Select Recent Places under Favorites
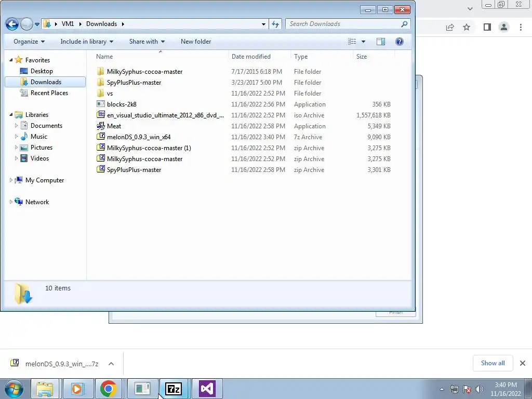The height and width of the screenshot is (399, 532). (x=49, y=92)
